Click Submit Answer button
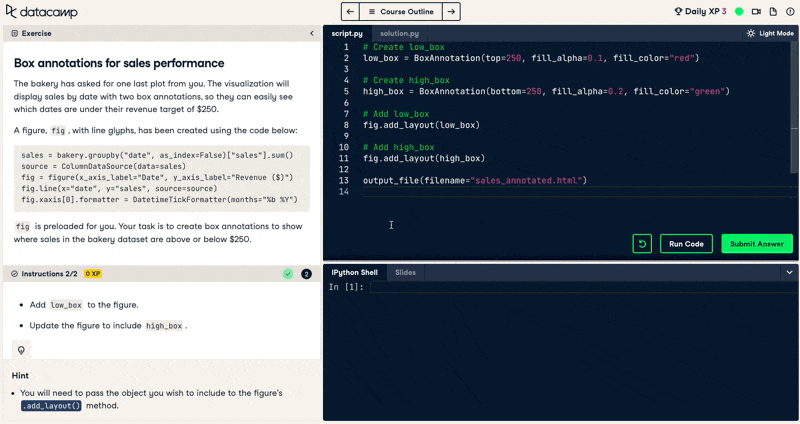The height and width of the screenshot is (424, 800). pos(757,244)
